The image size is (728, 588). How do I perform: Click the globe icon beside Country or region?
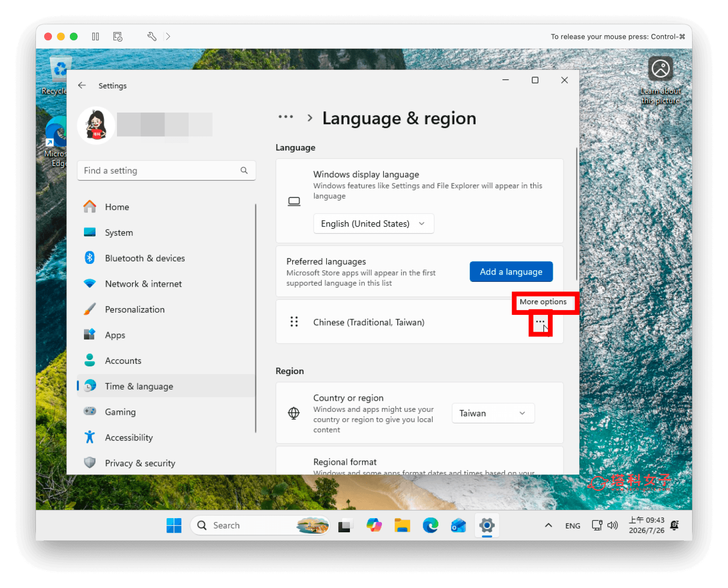pos(294,413)
